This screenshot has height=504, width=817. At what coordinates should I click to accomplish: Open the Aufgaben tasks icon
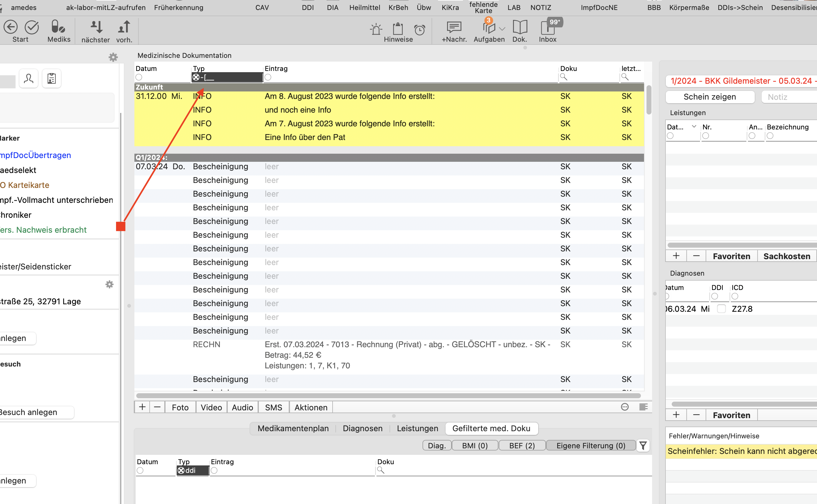click(489, 28)
